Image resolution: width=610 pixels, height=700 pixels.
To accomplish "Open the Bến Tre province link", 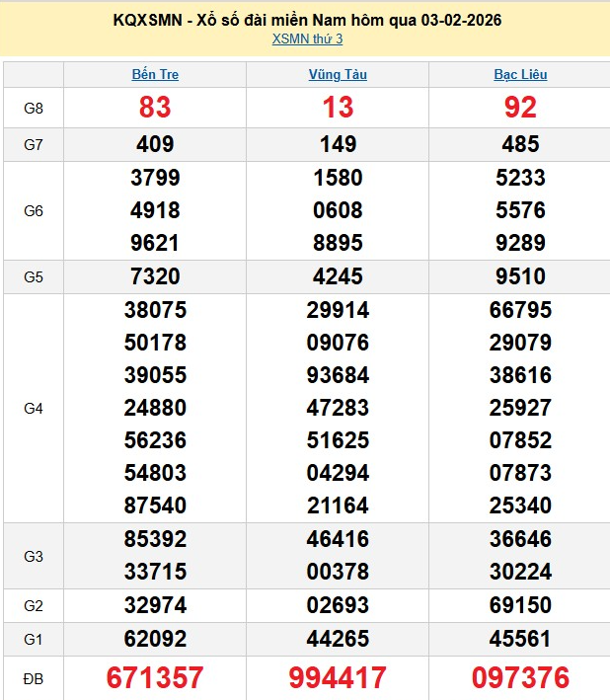I will 155,74.
